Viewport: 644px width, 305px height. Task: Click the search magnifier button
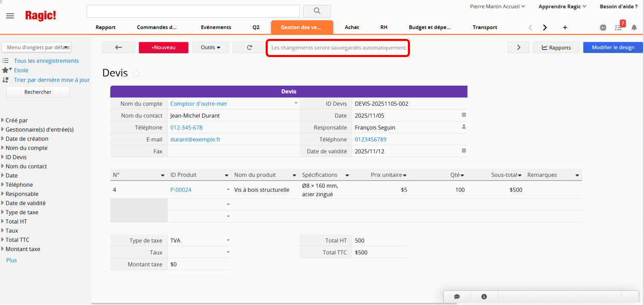(317, 11)
